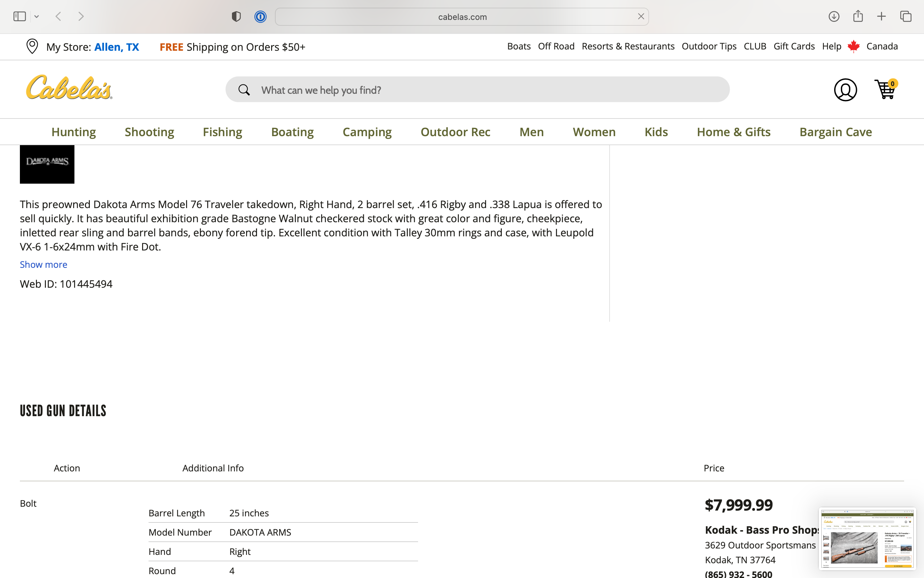
Task: Click the Price column header
Action: pos(714,468)
